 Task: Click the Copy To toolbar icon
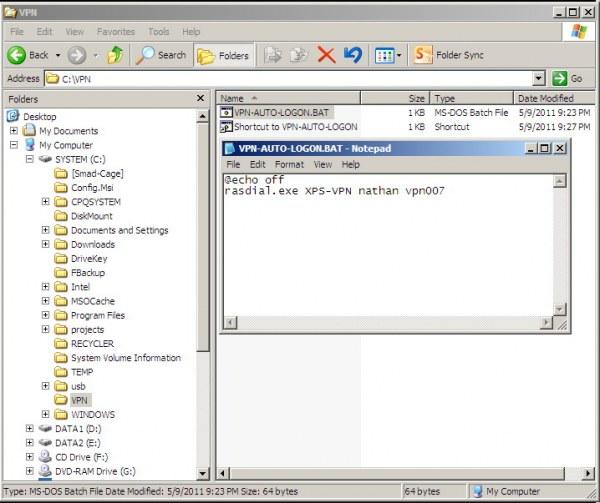click(x=299, y=55)
